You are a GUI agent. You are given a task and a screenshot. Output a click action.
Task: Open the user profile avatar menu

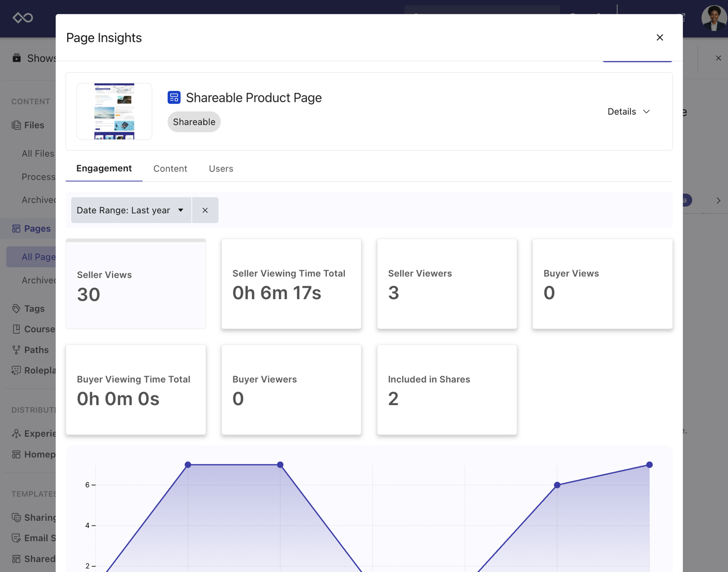point(714,19)
